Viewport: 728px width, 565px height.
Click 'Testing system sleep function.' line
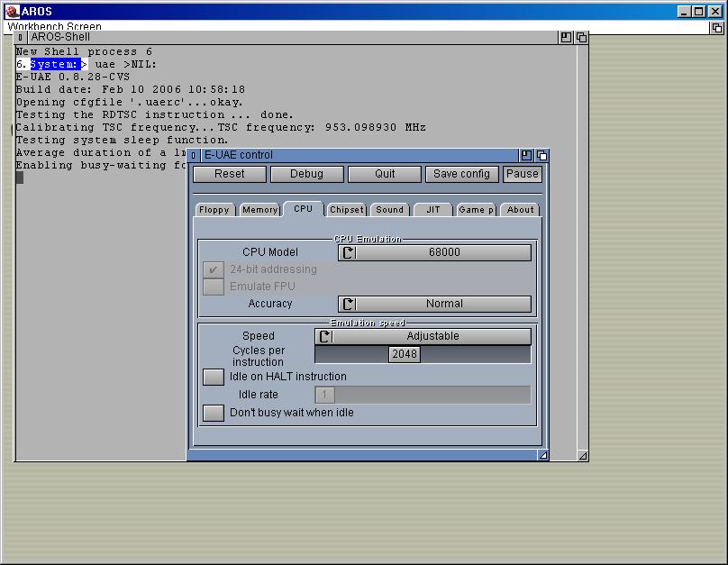(x=123, y=140)
